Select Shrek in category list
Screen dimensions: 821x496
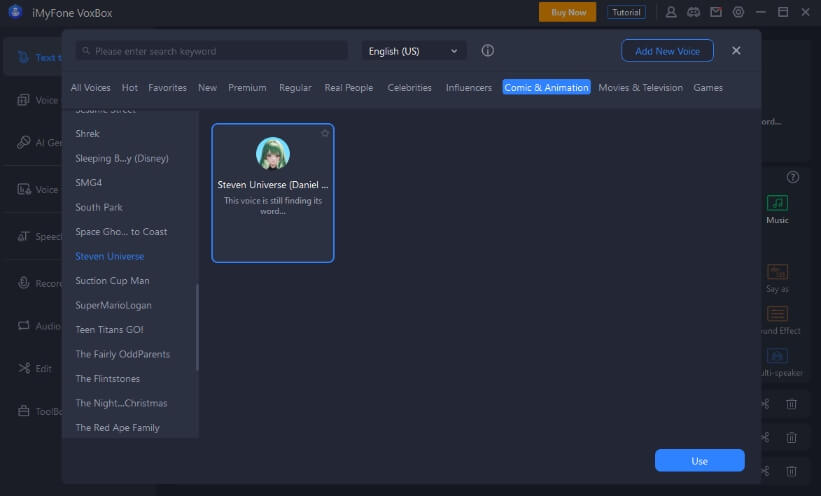click(87, 134)
